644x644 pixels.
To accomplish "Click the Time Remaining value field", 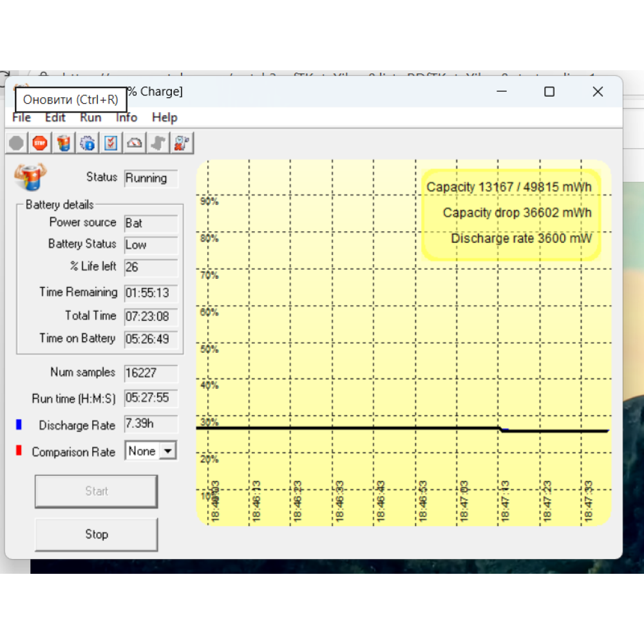I will click(x=151, y=293).
